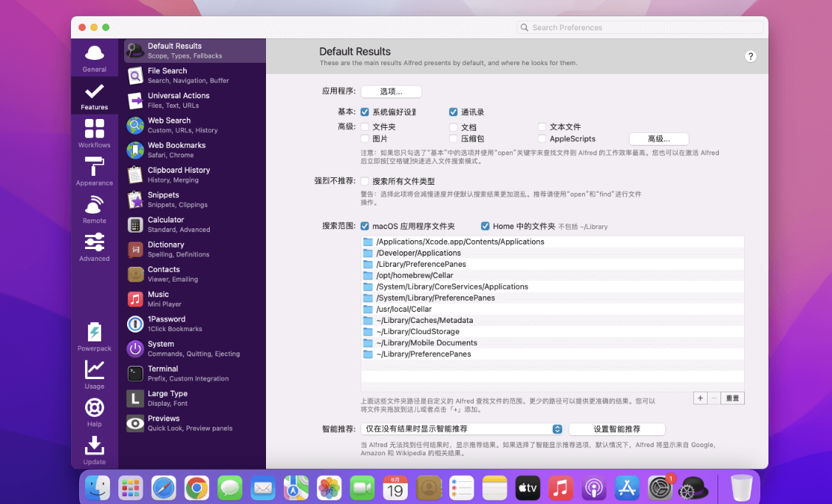Enable the 压缩包 checkbox

pos(453,138)
